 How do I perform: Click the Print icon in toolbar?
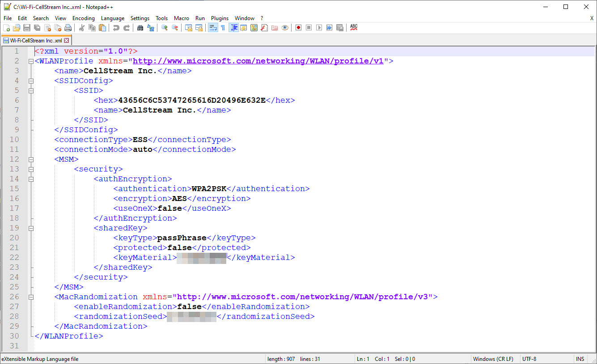click(x=68, y=28)
